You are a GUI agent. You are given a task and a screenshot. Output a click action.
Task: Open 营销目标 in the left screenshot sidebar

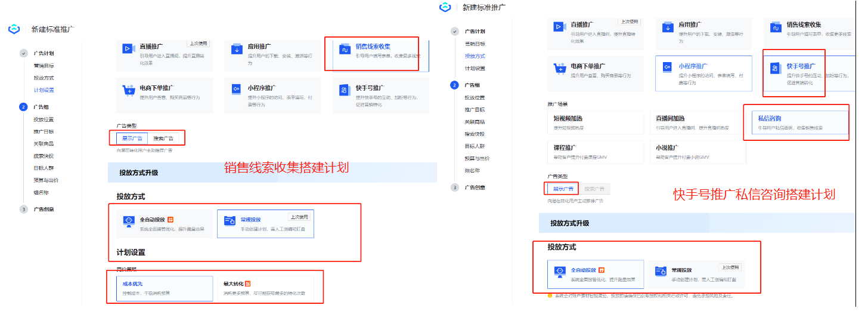tap(44, 66)
